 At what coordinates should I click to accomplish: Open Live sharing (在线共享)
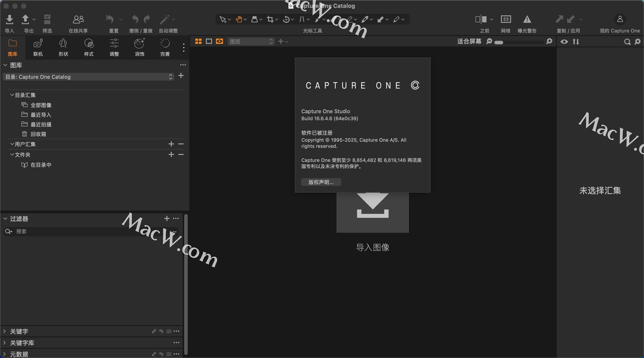tap(78, 19)
